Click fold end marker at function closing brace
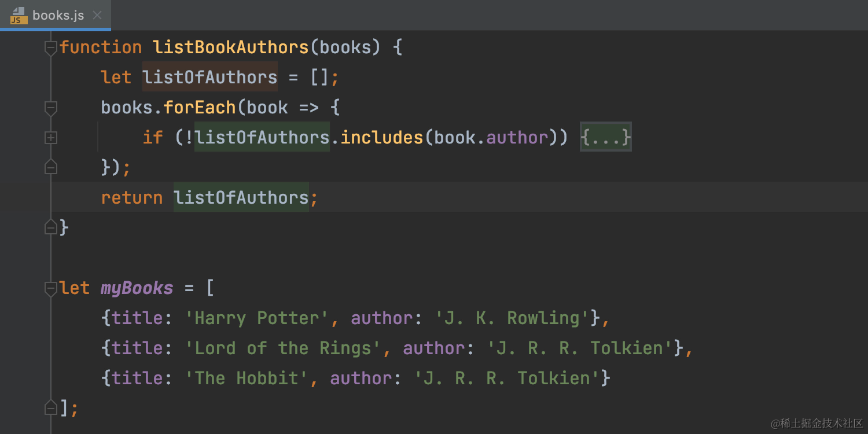The width and height of the screenshot is (868, 434). click(51, 227)
